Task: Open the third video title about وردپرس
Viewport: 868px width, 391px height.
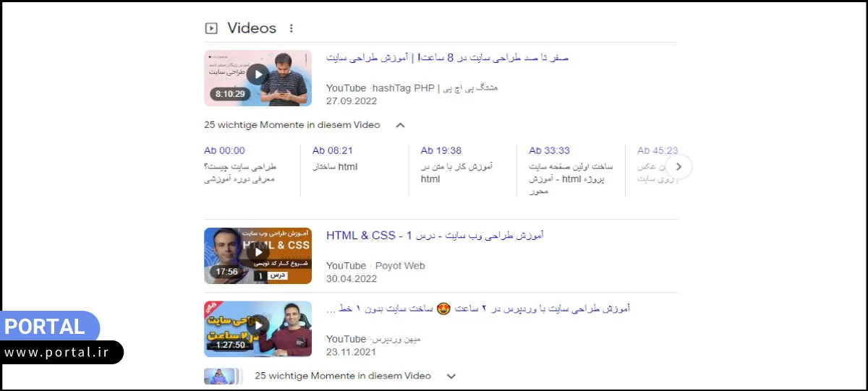Action: (x=478, y=309)
